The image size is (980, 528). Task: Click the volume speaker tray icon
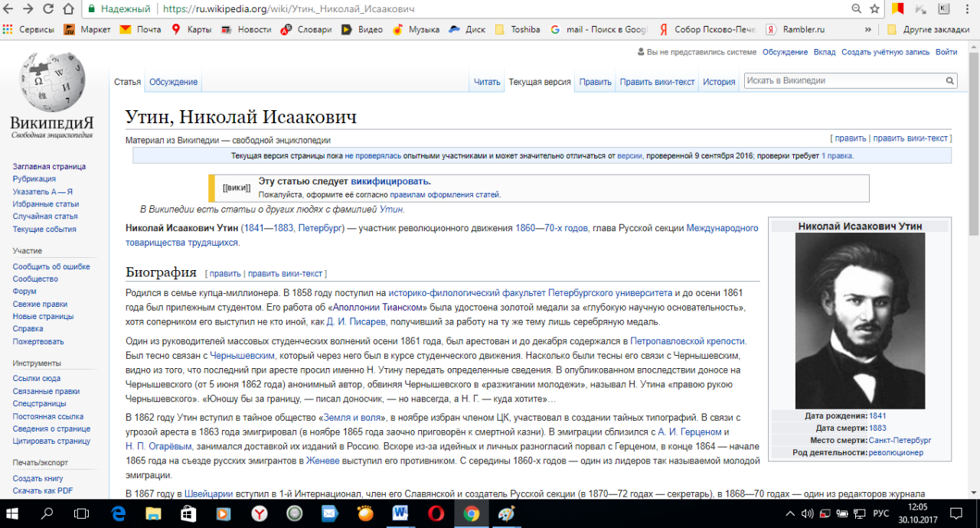pyautogui.click(x=807, y=513)
